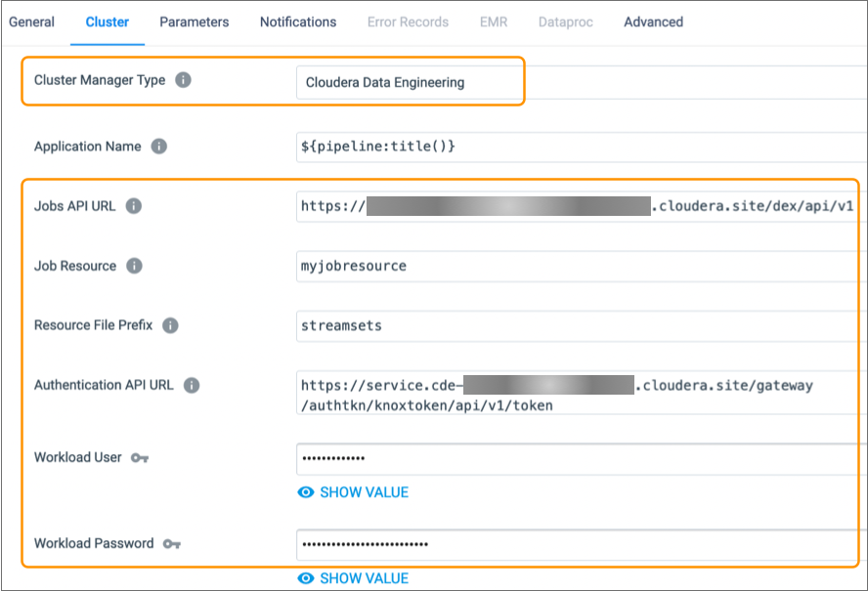Click the Cluster Manager Type label
This screenshot has width=868, height=591.
[x=100, y=80]
